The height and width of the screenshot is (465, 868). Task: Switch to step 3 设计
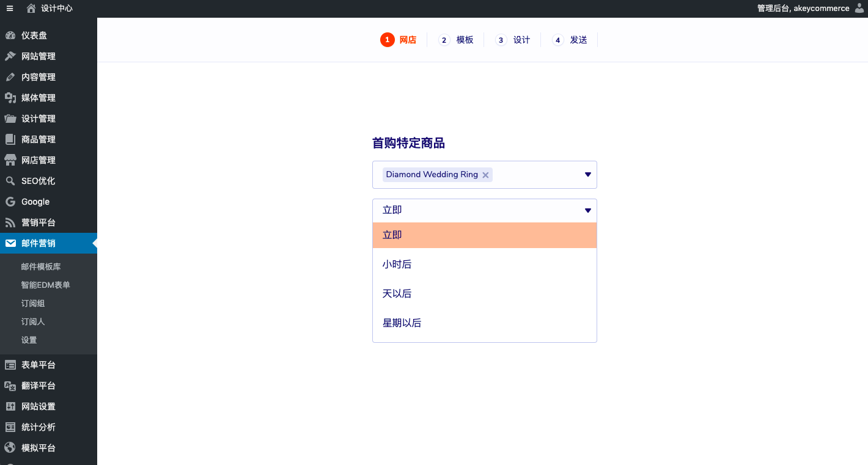513,40
